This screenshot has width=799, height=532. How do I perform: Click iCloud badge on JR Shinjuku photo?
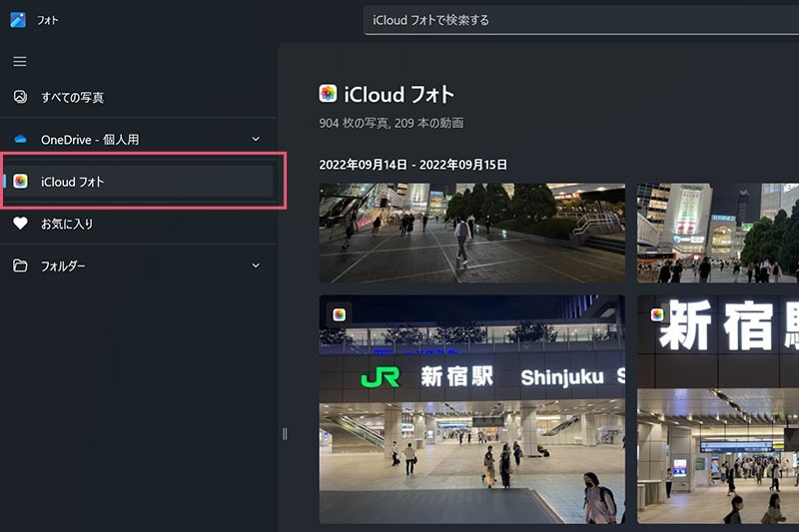340,314
